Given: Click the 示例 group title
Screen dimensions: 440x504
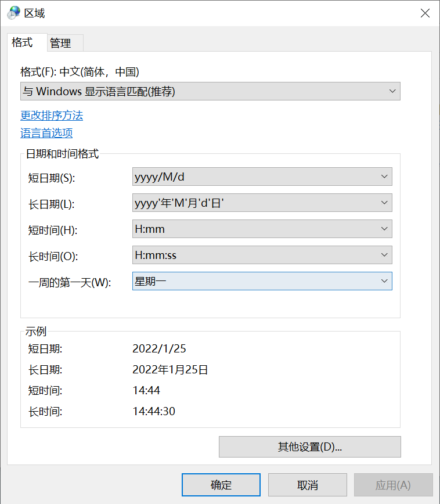Looking at the screenshot, I should pos(36,331).
